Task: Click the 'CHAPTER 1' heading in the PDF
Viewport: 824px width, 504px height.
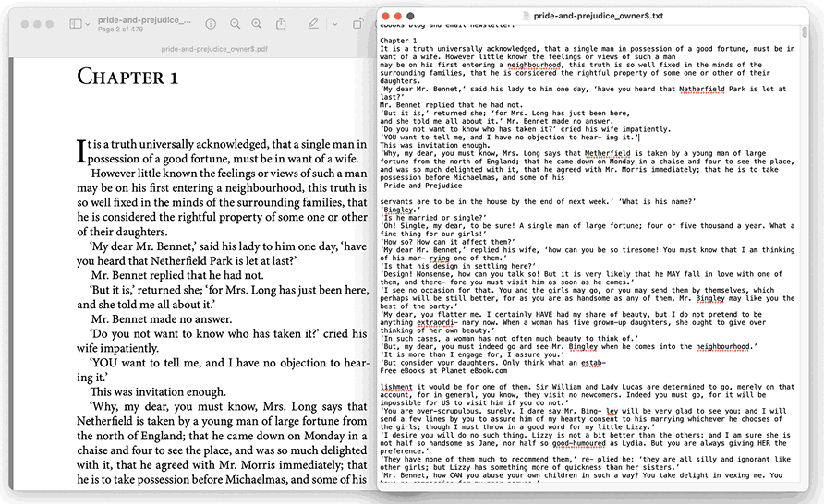Action: [127, 77]
